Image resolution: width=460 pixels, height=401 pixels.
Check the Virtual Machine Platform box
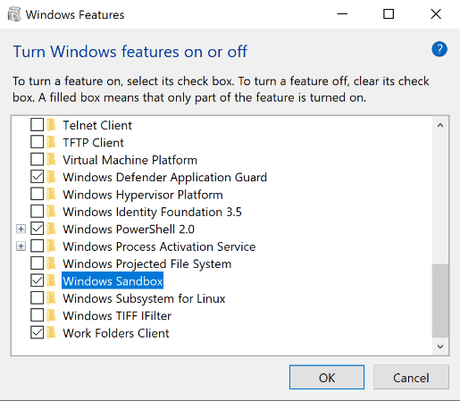point(37,160)
